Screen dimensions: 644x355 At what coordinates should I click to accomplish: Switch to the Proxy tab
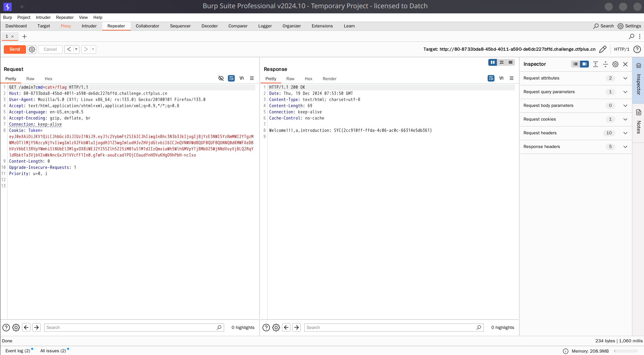click(66, 26)
